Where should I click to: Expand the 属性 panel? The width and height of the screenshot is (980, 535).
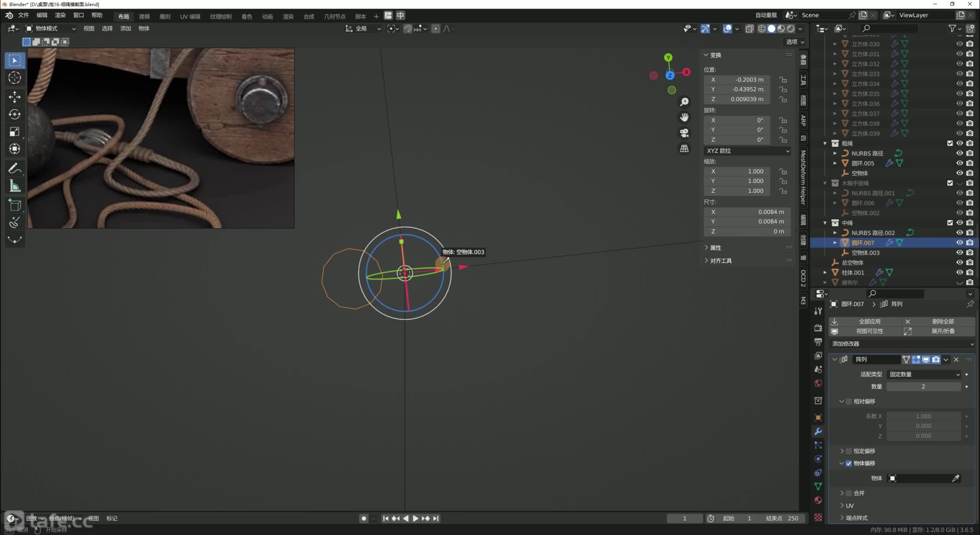pos(715,248)
